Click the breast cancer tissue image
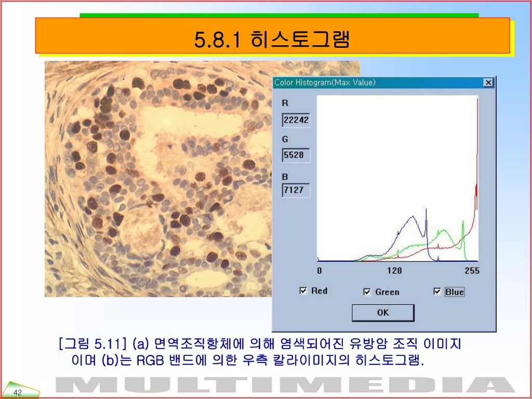 point(158,179)
